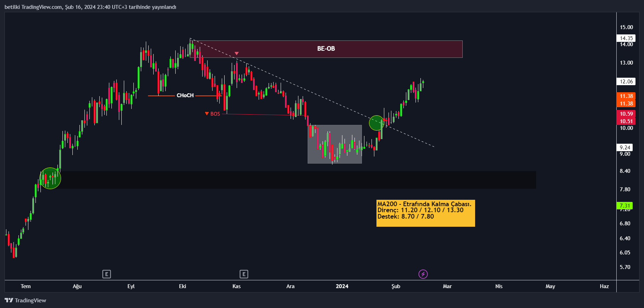Click the green circle at the trendline breakout
Viewport: 644px width, 308px height.
(376, 123)
